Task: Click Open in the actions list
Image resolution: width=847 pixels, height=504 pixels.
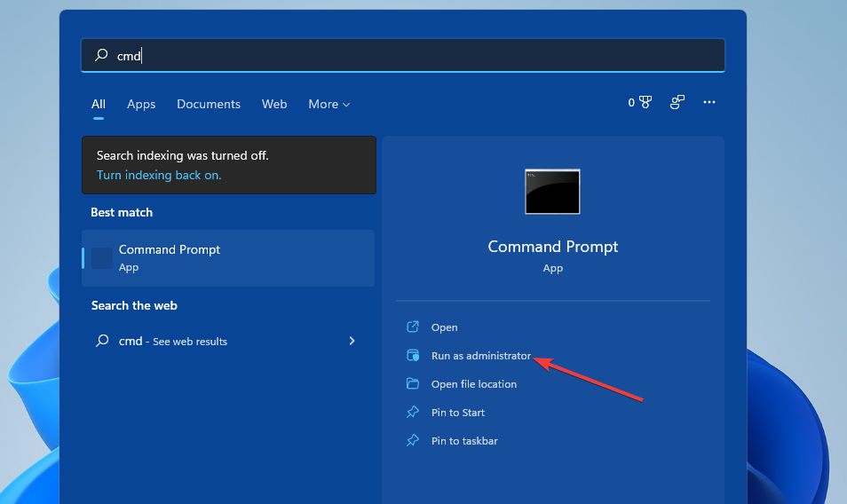Action: (x=444, y=327)
